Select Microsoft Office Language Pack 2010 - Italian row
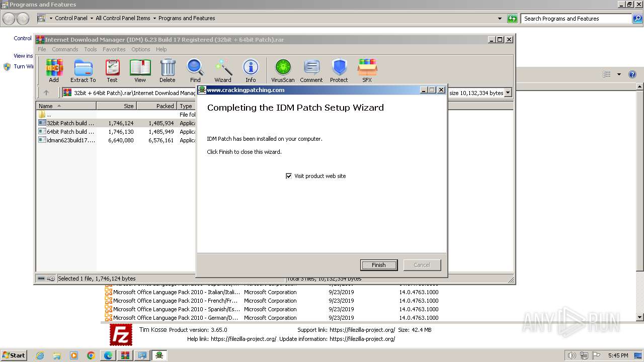Image resolution: width=644 pixels, height=362 pixels. 272,292
